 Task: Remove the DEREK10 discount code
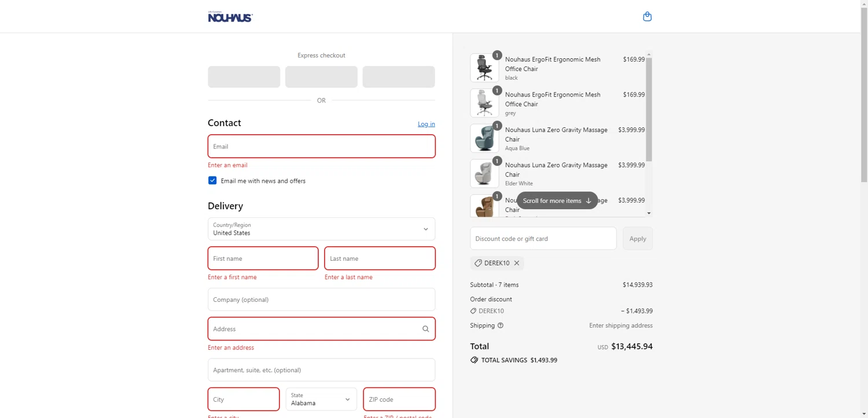coord(517,263)
